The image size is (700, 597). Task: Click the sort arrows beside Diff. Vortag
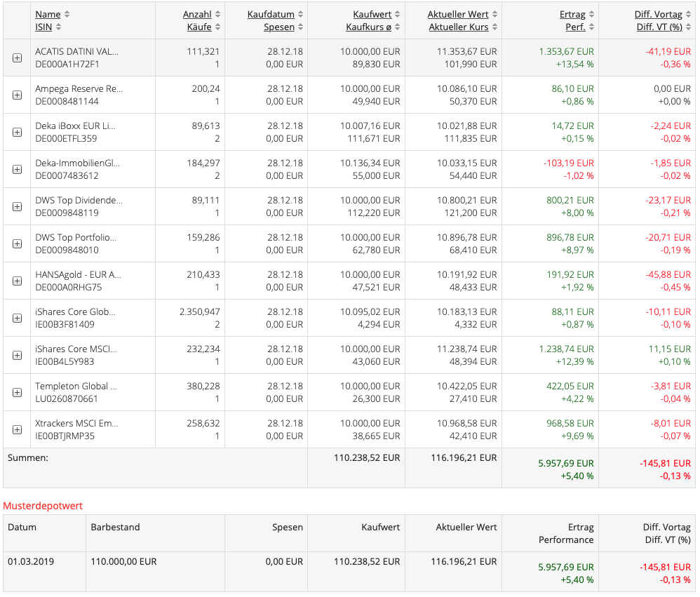click(x=688, y=15)
